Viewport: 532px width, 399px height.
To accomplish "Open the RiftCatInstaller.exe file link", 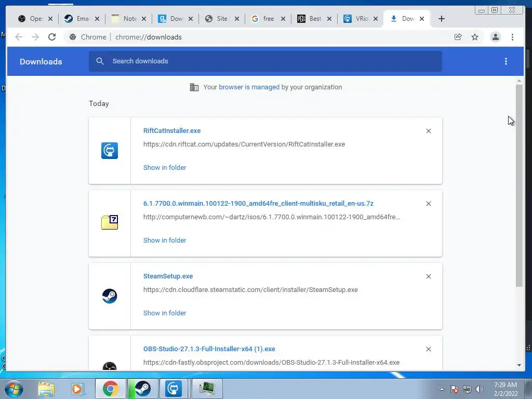I will [172, 130].
